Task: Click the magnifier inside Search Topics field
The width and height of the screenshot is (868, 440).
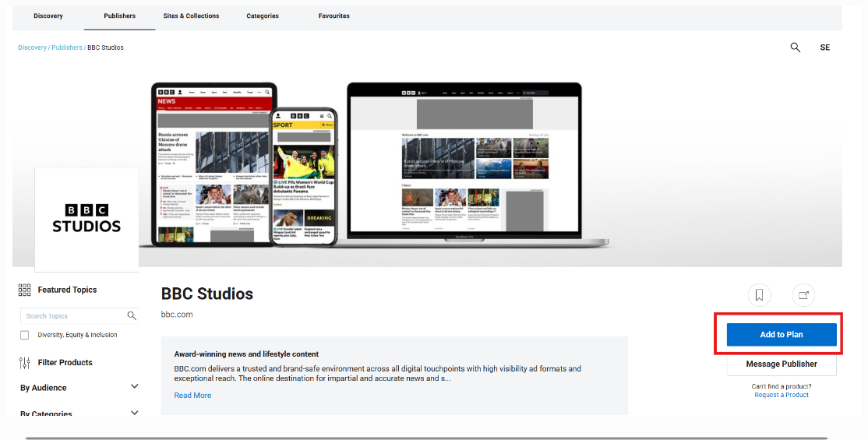Action: [132, 315]
